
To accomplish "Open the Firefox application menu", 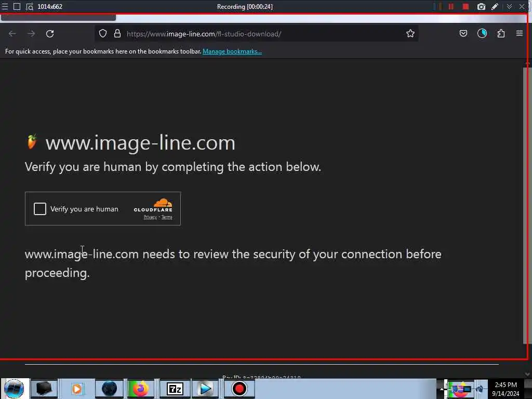I will tap(520, 33).
